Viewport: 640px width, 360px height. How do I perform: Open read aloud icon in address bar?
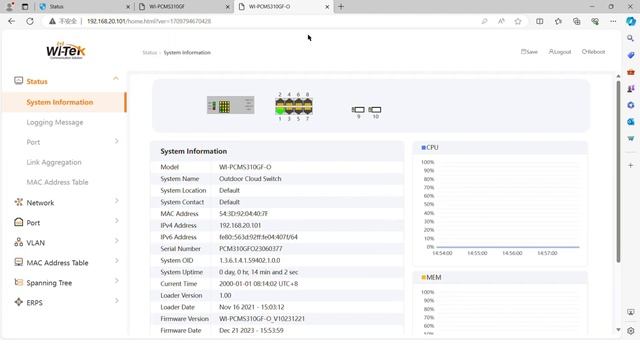[x=501, y=21]
